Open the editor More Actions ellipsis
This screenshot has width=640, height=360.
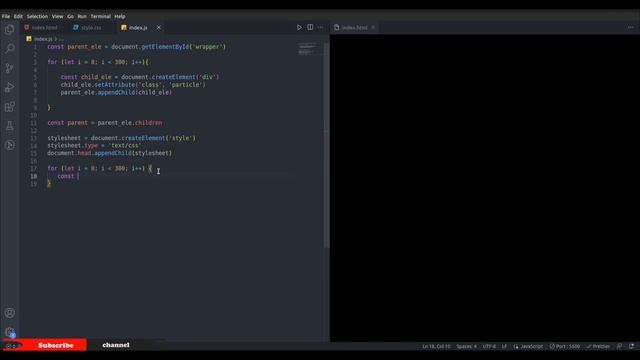(321, 27)
